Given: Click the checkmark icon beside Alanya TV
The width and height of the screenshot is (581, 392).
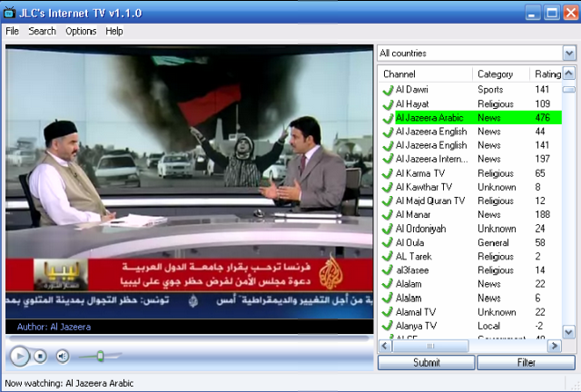Looking at the screenshot, I should pyautogui.click(x=388, y=326).
